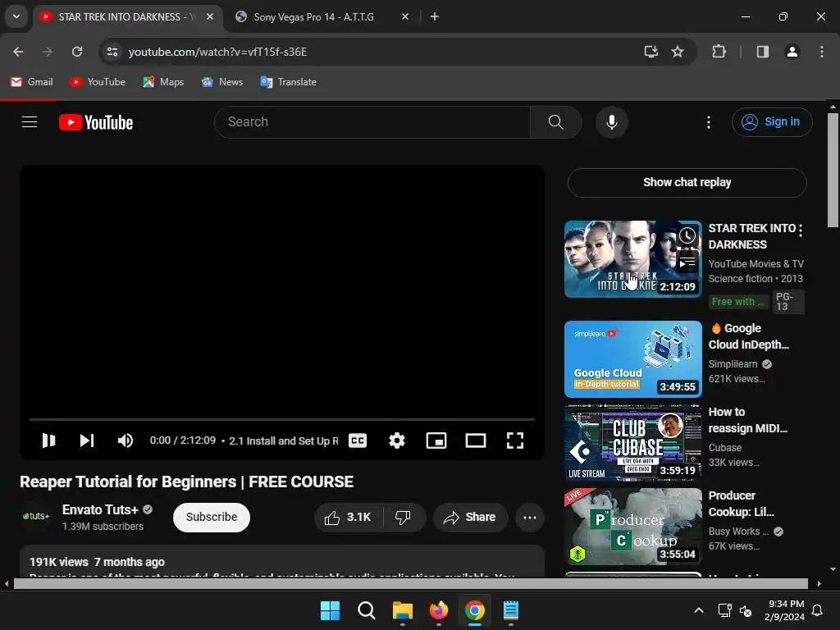
Task: Open How to reassign MIDI video title
Action: point(747,420)
